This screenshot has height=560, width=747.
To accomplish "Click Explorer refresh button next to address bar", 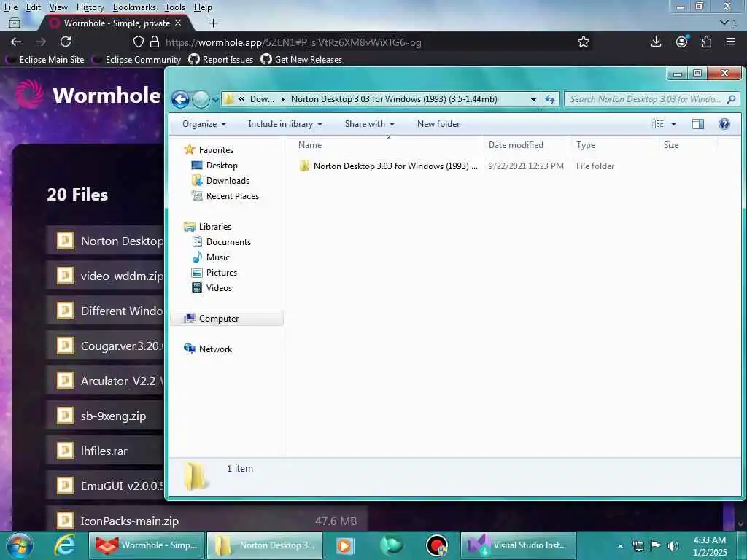I will click(x=550, y=99).
